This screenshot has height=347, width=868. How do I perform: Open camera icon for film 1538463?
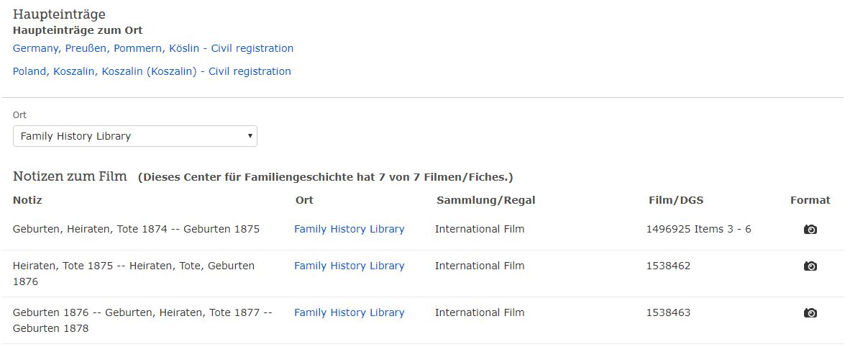(810, 313)
